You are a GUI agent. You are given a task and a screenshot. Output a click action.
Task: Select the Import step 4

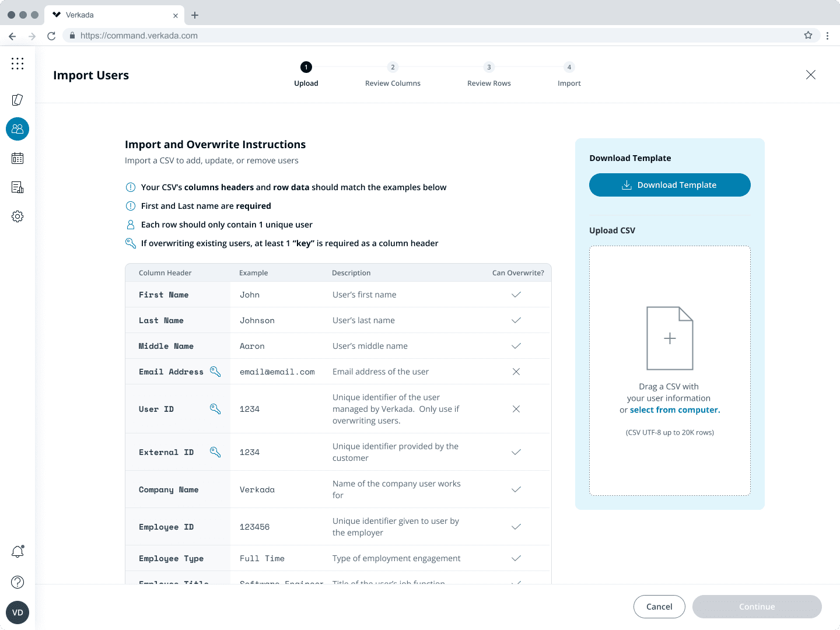tap(569, 75)
